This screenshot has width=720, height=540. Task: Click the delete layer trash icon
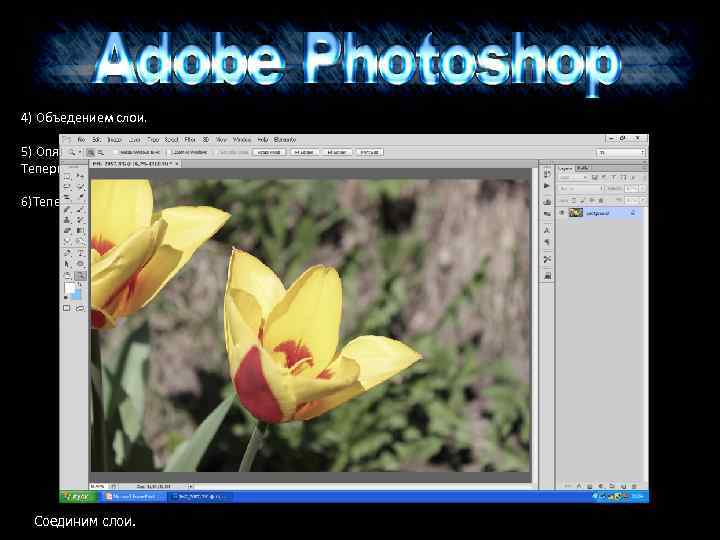[636, 485]
